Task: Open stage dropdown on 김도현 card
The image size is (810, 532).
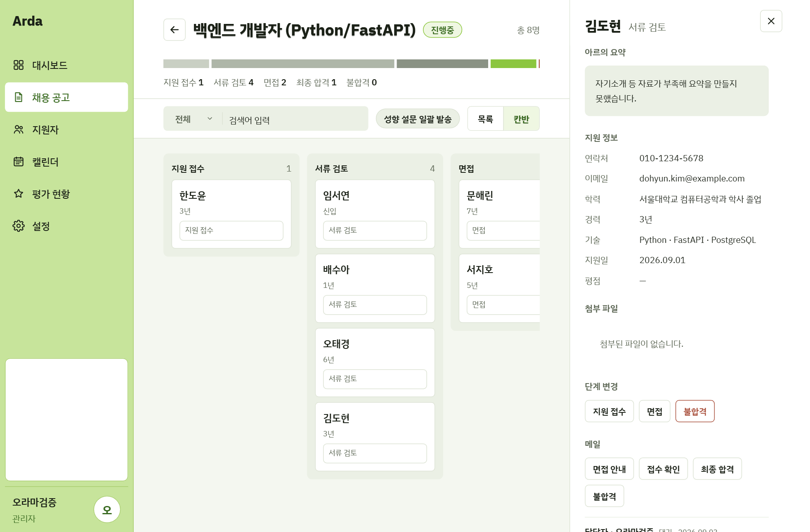Action: pyautogui.click(x=375, y=453)
